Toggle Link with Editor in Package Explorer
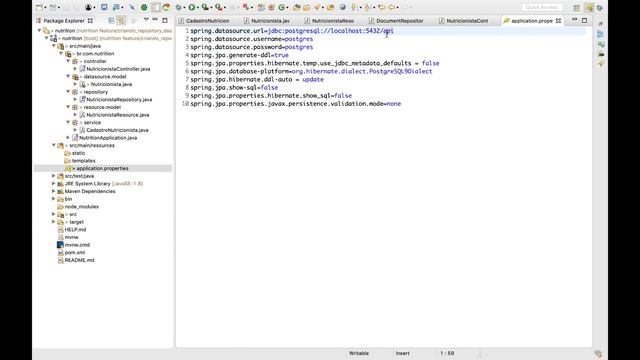This screenshot has width=640, height=360. (121, 20)
